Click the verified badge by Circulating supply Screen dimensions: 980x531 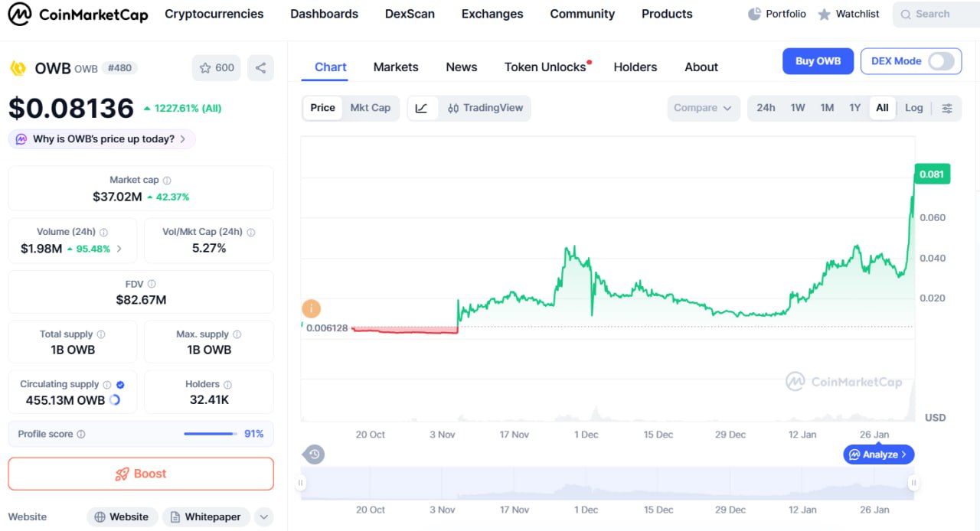[x=120, y=385]
